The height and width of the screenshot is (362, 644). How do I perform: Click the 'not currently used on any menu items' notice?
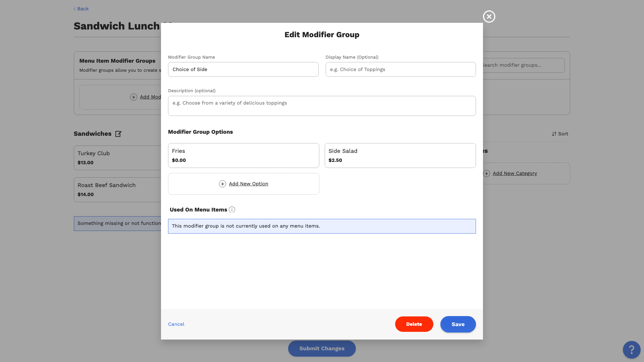point(322,226)
